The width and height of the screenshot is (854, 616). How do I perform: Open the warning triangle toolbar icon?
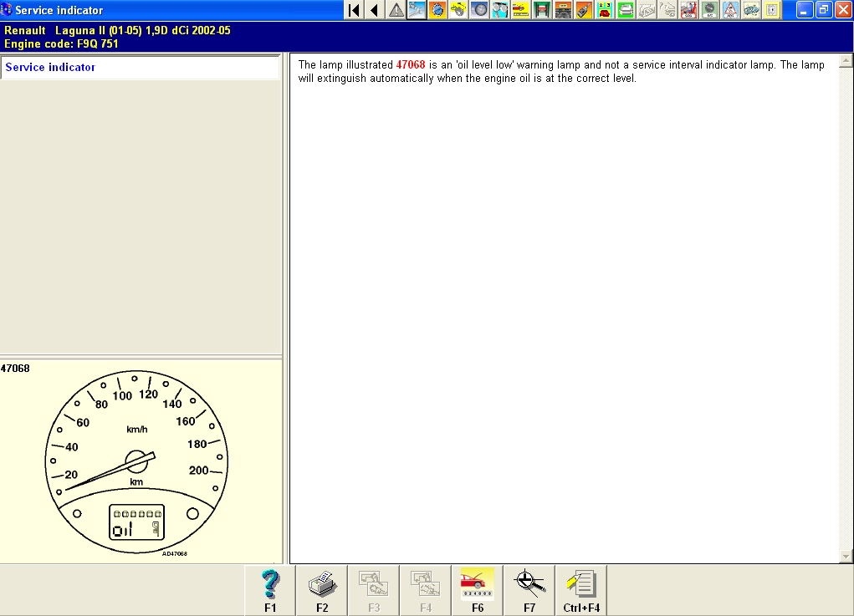point(396,10)
